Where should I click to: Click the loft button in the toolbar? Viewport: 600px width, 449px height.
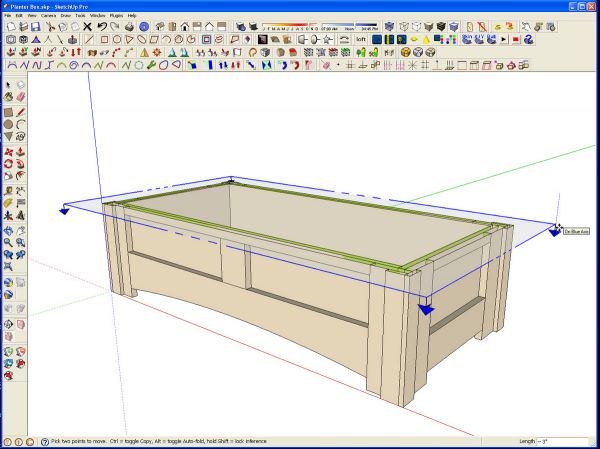point(361,39)
